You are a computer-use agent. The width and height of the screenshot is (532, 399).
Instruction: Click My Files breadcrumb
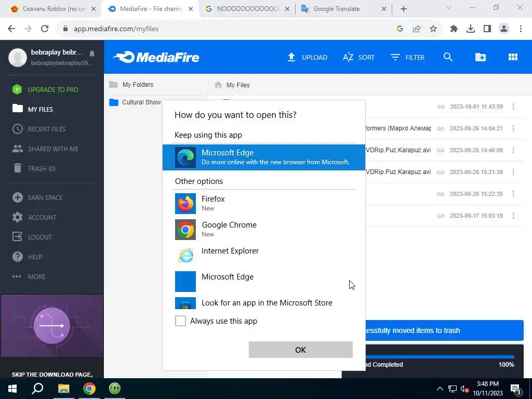238,85
